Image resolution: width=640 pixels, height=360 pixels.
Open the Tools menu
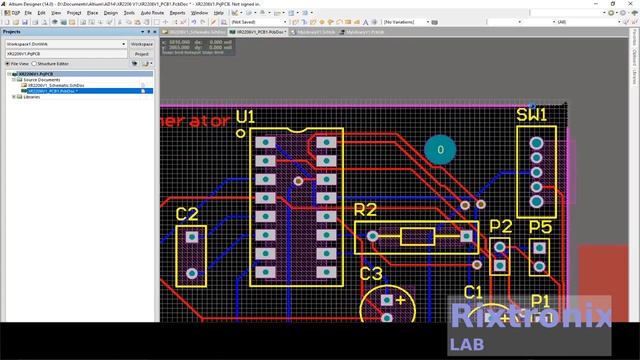129,13
